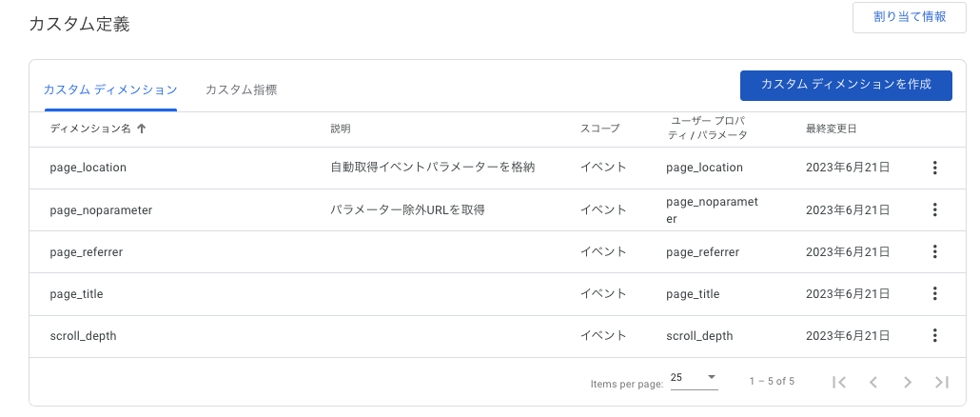Switch to the カスタム ディメンション tab
This screenshot has width=980, height=417.
click(x=110, y=90)
